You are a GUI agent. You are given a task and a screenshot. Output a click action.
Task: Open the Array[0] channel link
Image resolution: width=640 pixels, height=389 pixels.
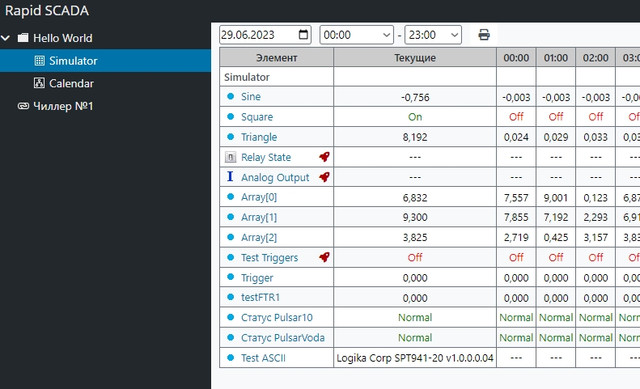tap(259, 197)
